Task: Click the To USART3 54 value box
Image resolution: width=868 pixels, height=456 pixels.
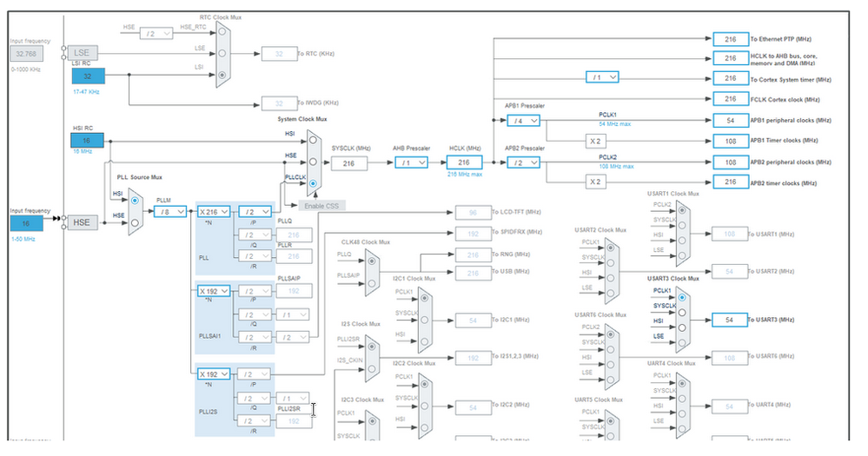Action: point(730,320)
